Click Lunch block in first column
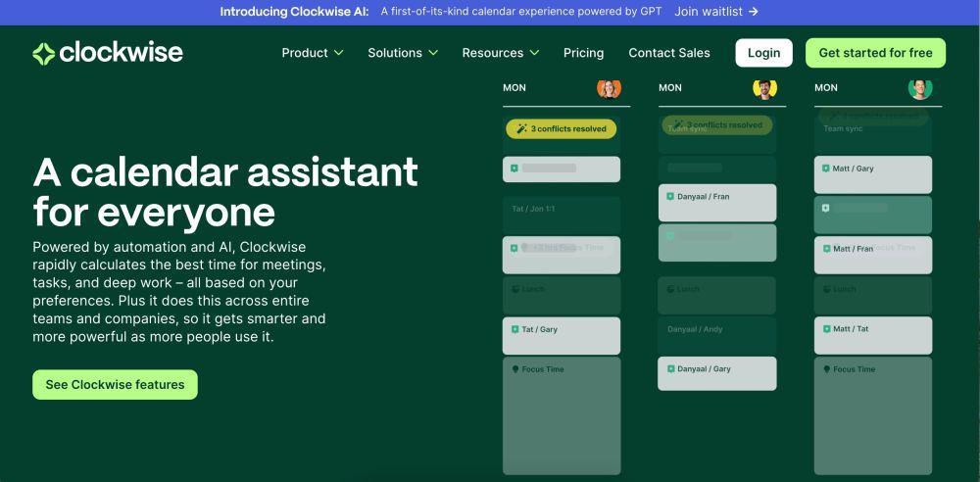 coord(562,295)
